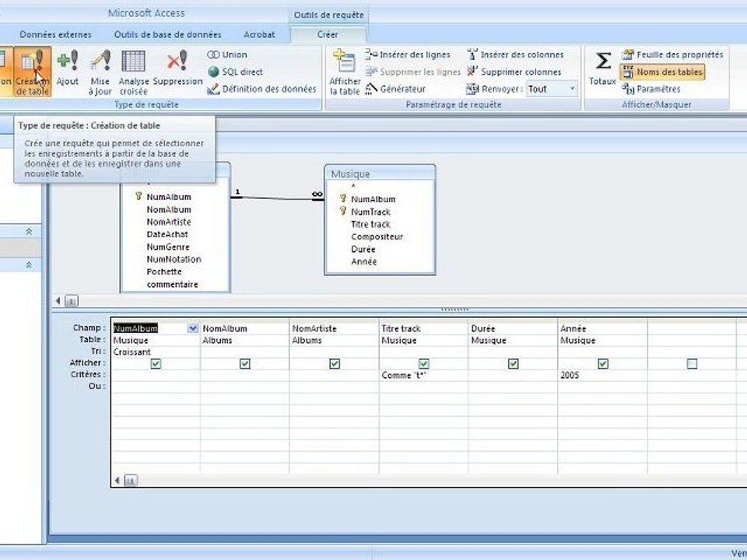Uncheck Afficher for the NumAlbum column
The width and height of the screenshot is (747, 560).
click(156, 364)
